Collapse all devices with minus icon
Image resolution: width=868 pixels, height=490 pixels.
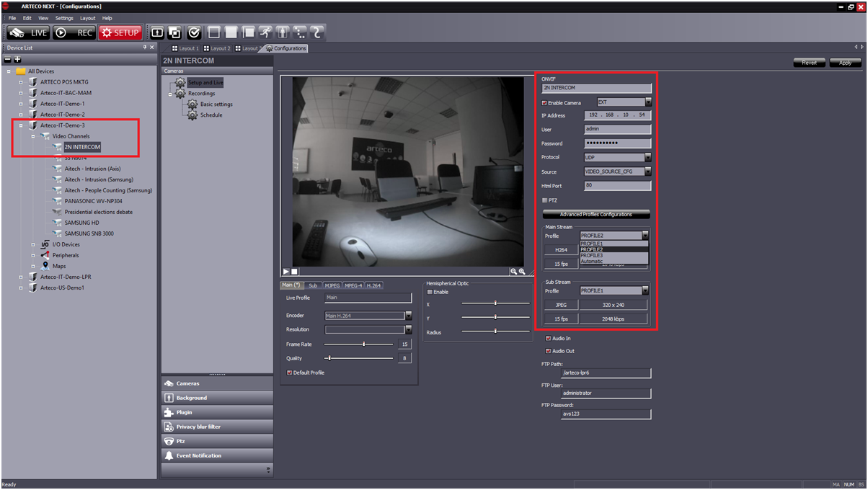coord(8,59)
